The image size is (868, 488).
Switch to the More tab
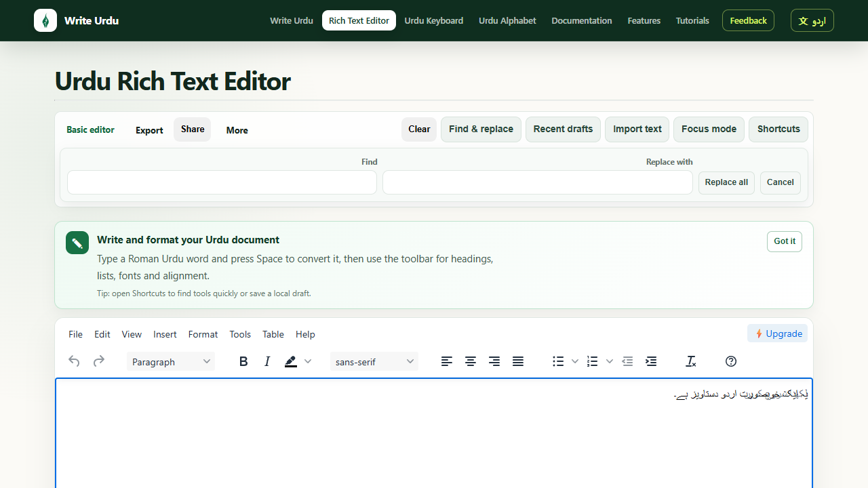[x=237, y=130]
